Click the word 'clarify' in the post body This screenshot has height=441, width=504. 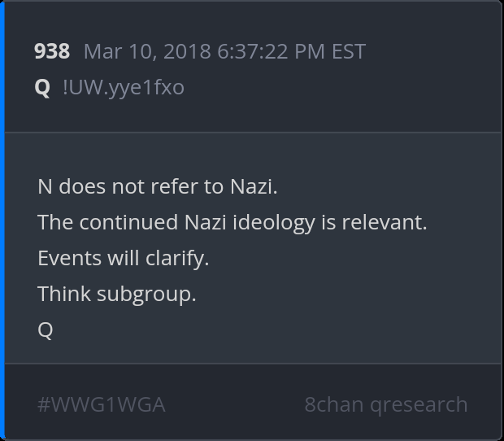tap(174, 259)
